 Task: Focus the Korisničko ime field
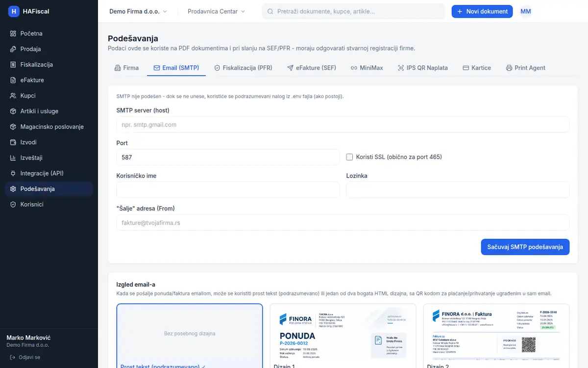click(228, 190)
